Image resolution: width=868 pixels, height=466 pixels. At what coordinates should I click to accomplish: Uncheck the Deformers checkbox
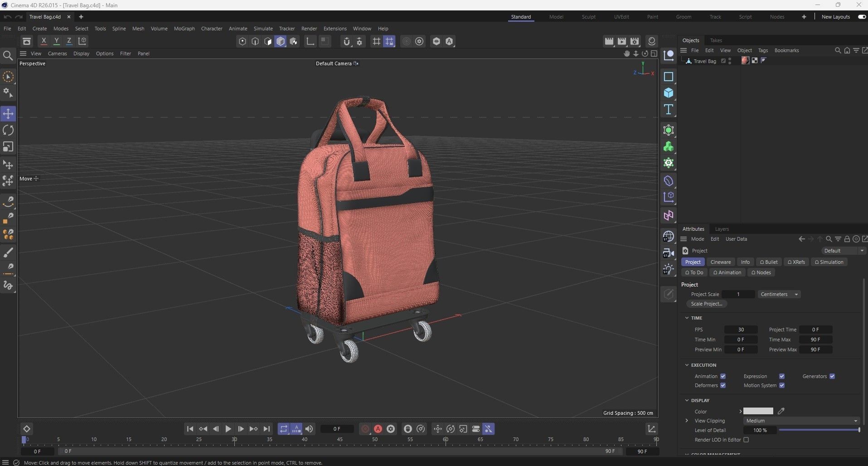(x=723, y=385)
